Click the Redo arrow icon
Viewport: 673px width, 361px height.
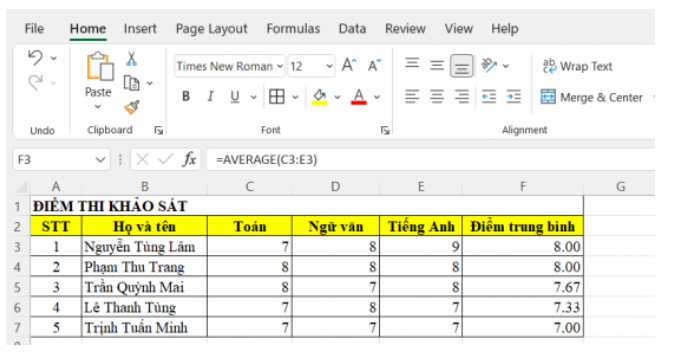pyautogui.click(x=36, y=82)
